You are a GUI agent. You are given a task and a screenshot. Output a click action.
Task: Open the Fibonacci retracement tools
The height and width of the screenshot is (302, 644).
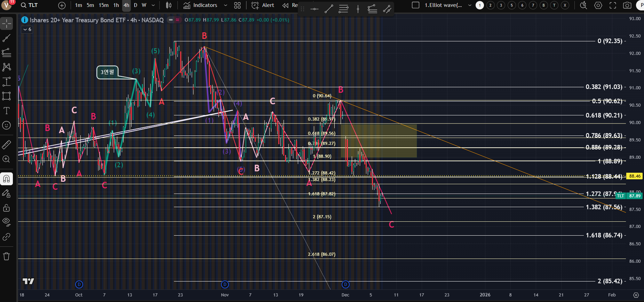[6, 53]
